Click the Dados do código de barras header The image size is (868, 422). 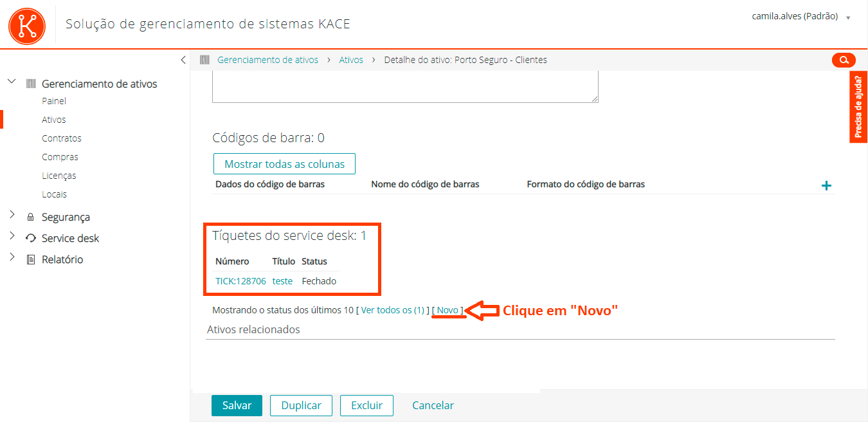coord(270,185)
